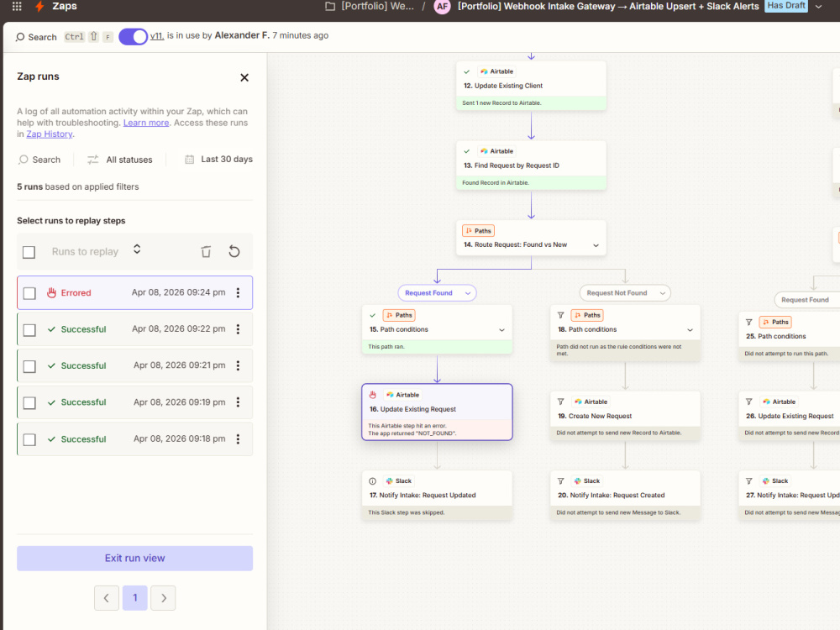Go to previous page of runs
Image resolution: width=840 pixels, height=630 pixels.
pos(107,598)
